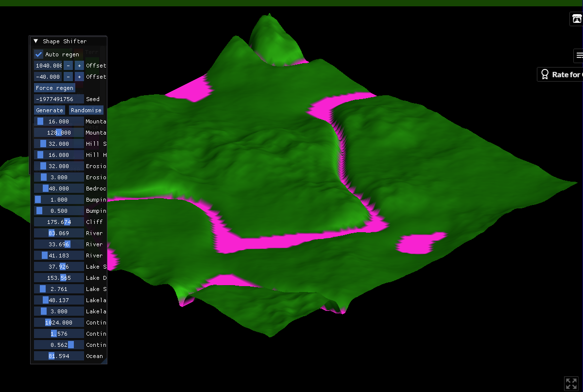The image size is (583, 392).
Task: Toggle the Auto regen checkbox
Action: tap(39, 54)
